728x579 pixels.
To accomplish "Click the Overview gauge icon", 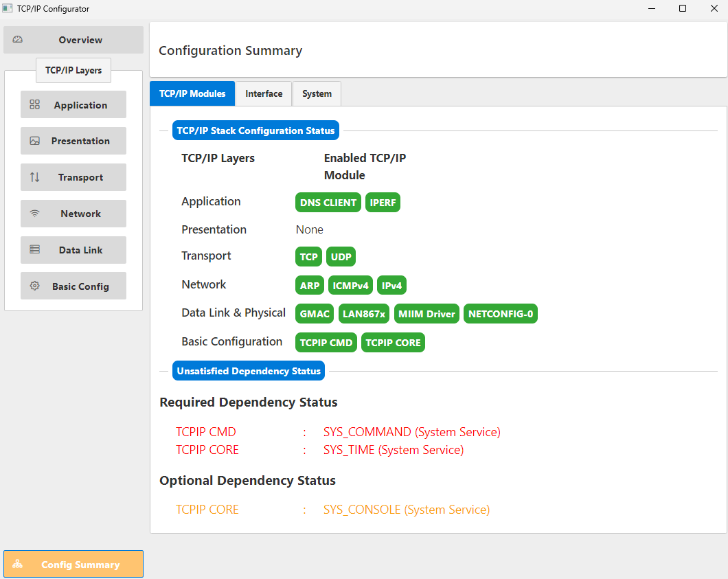I will (18, 40).
